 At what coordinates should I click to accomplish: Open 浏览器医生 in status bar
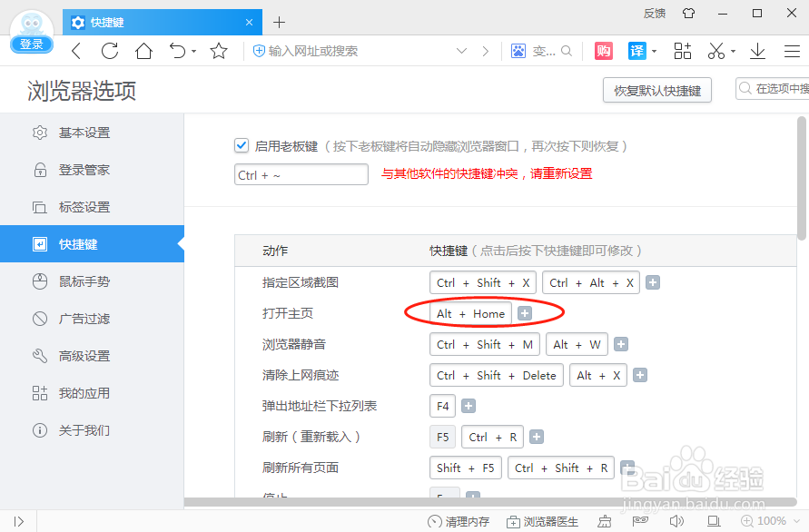tap(542, 522)
